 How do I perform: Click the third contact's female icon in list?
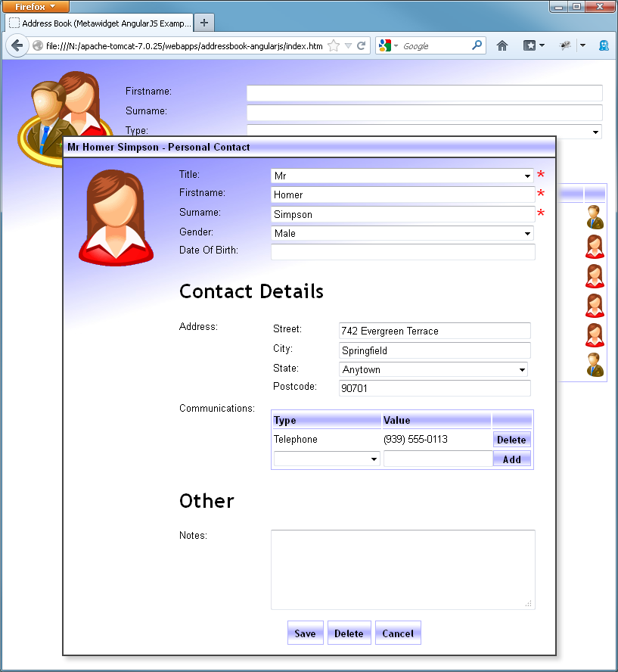[x=595, y=276]
